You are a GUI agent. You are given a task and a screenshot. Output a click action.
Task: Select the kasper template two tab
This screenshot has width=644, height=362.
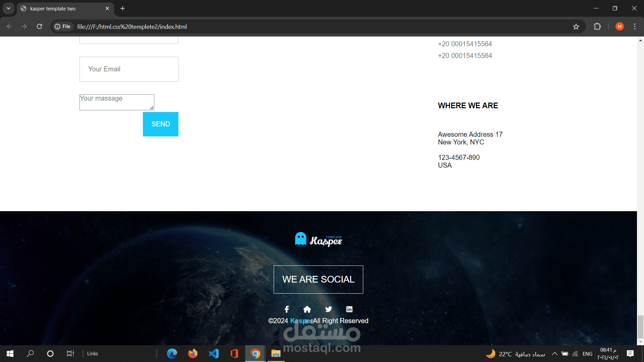click(53, 9)
